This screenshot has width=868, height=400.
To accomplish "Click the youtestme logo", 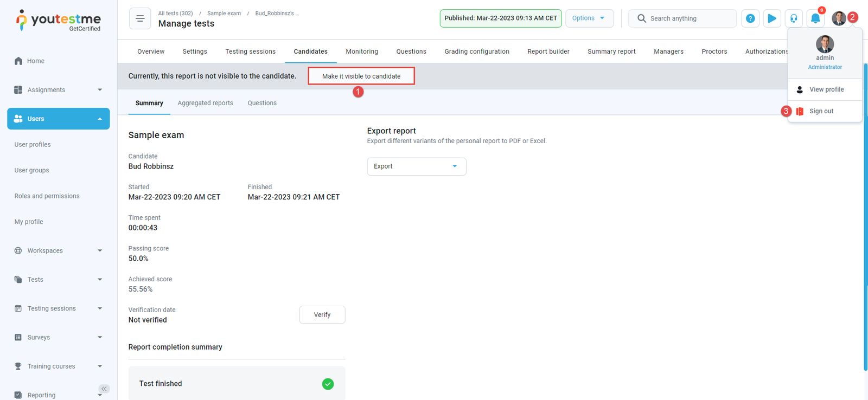I will (59, 21).
